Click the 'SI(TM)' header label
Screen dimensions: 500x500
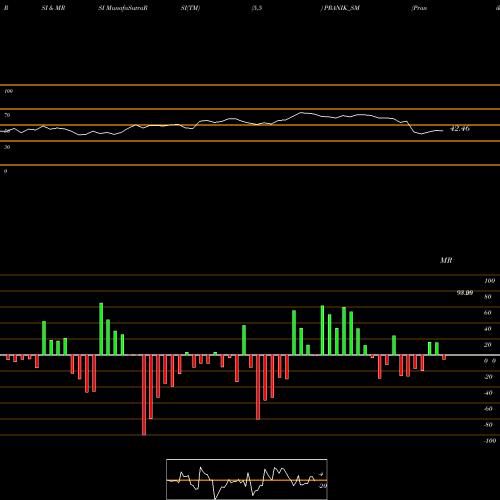click(190, 8)
